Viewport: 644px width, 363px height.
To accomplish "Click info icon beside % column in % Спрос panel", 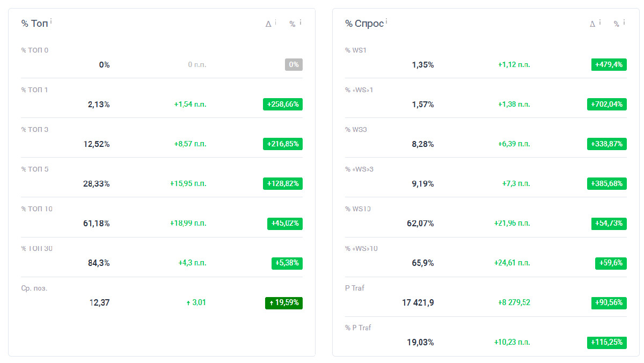I will [x=625, y=22].
